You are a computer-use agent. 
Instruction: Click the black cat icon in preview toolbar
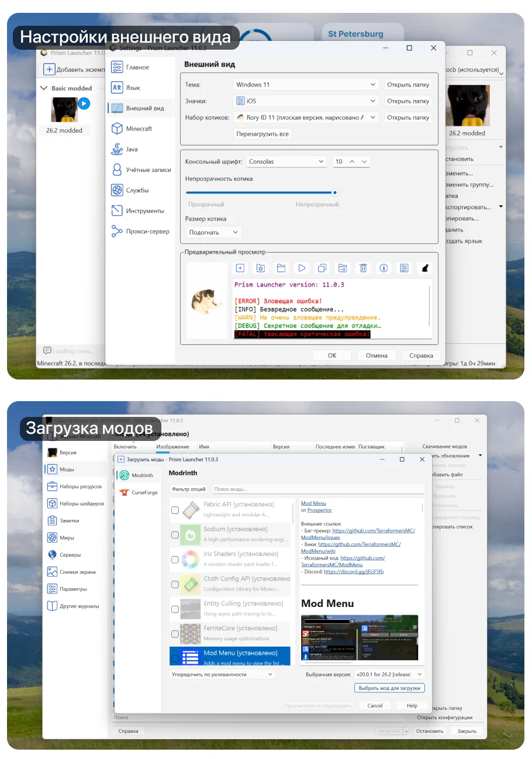[425, 268]
